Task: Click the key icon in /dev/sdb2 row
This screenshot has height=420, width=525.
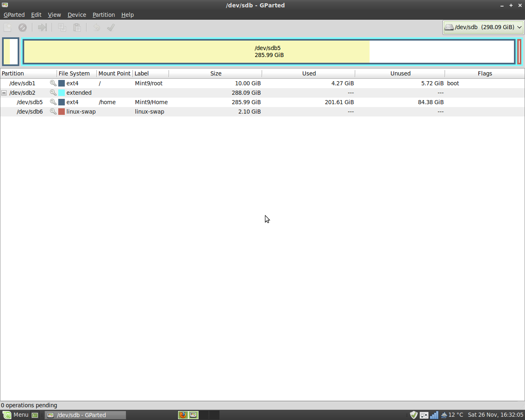Action: [x=53, y=93]
